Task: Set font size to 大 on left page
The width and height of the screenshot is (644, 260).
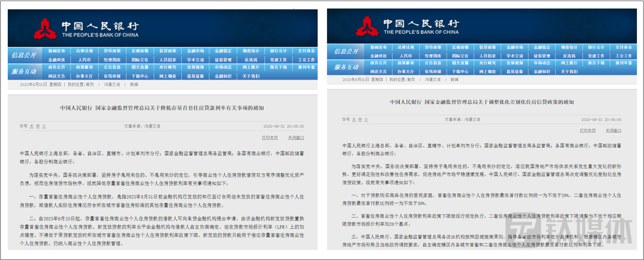Action: tap(32, 126)
